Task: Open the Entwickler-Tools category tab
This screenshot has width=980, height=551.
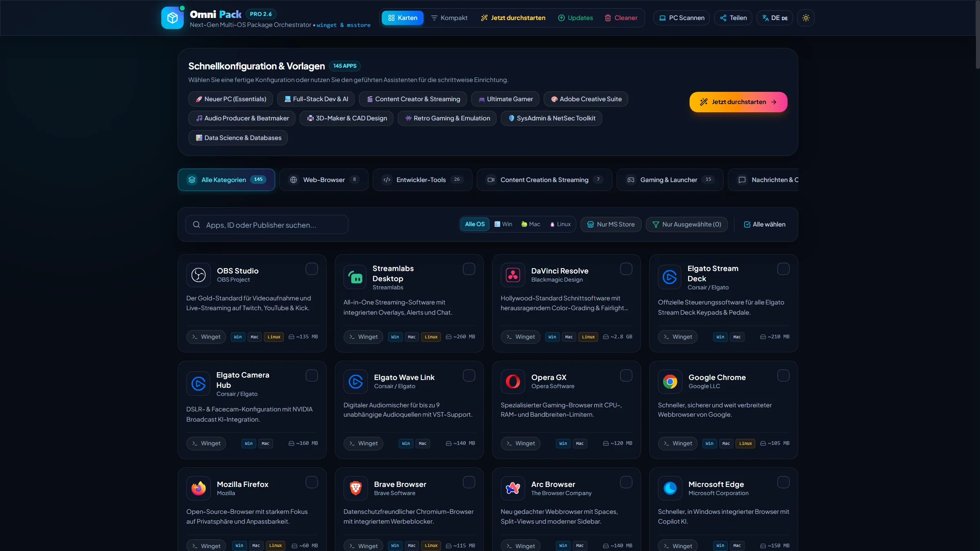Action: pos(422,180)
